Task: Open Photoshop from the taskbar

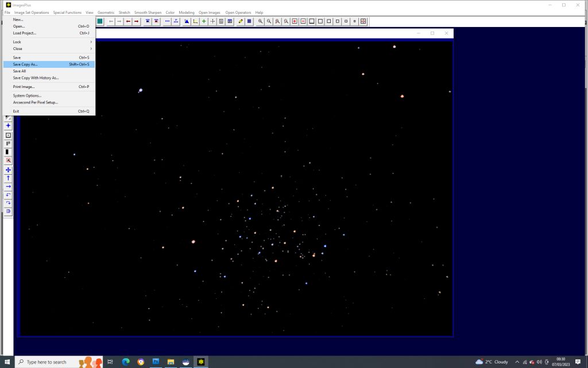Action: (x=156, y=362)
